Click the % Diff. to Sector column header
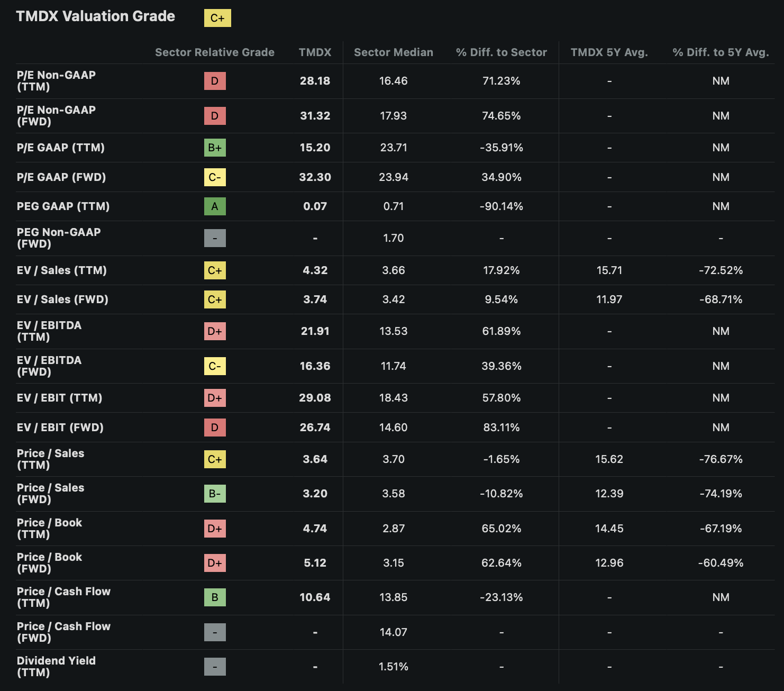784x691 pixels. click(502, 52)
